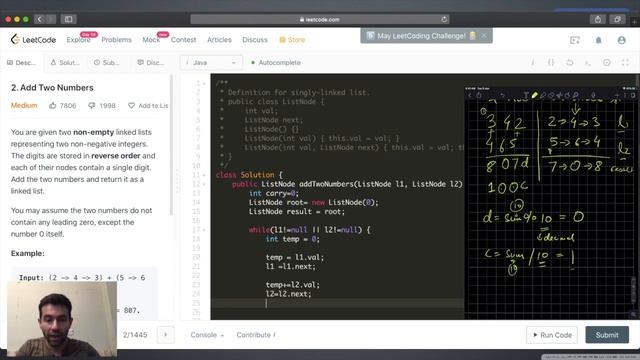This screenshot has height=360, width=640.
Task: Click the undo arrow in notes app toolbar
Action: 503,95
